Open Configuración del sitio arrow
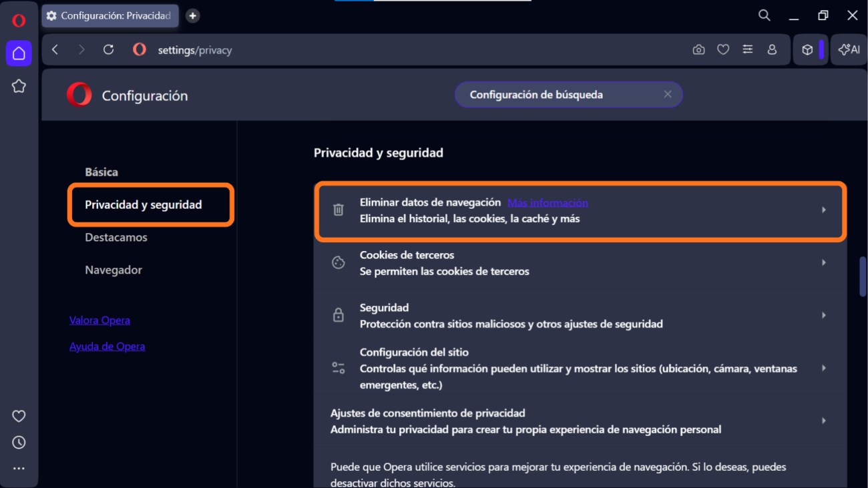Screen dimensions: 868x488 (x=823, y=369)
